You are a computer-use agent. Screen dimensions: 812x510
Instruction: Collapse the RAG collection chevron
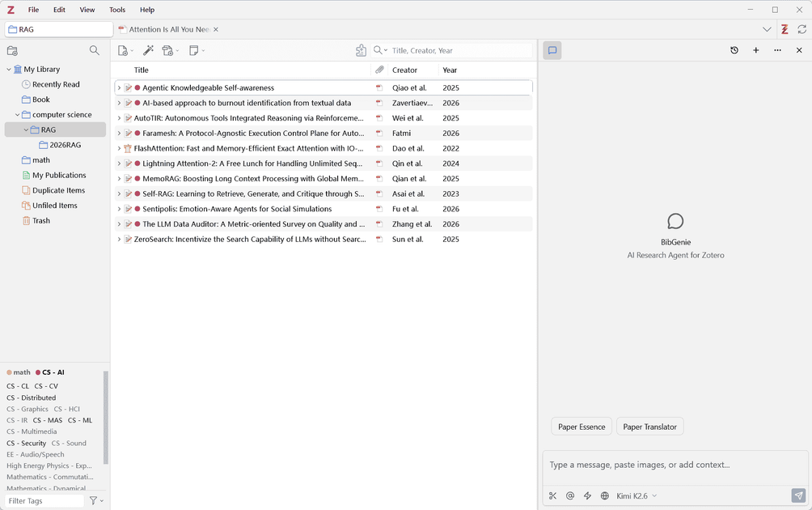26,130
